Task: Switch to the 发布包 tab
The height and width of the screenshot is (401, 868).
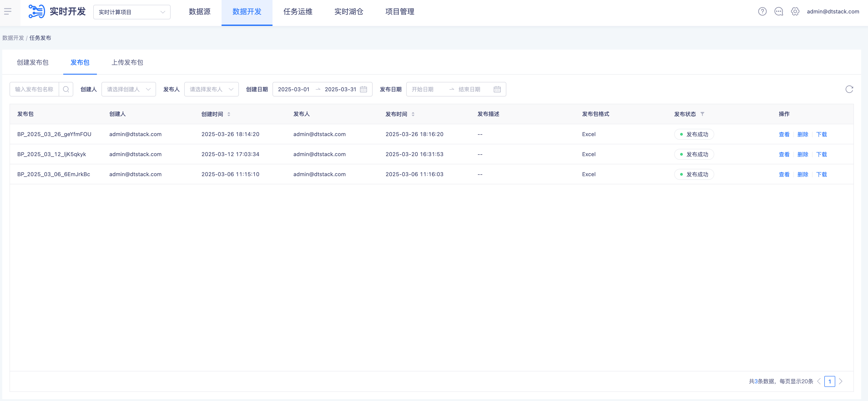Action: coord(80,62)
